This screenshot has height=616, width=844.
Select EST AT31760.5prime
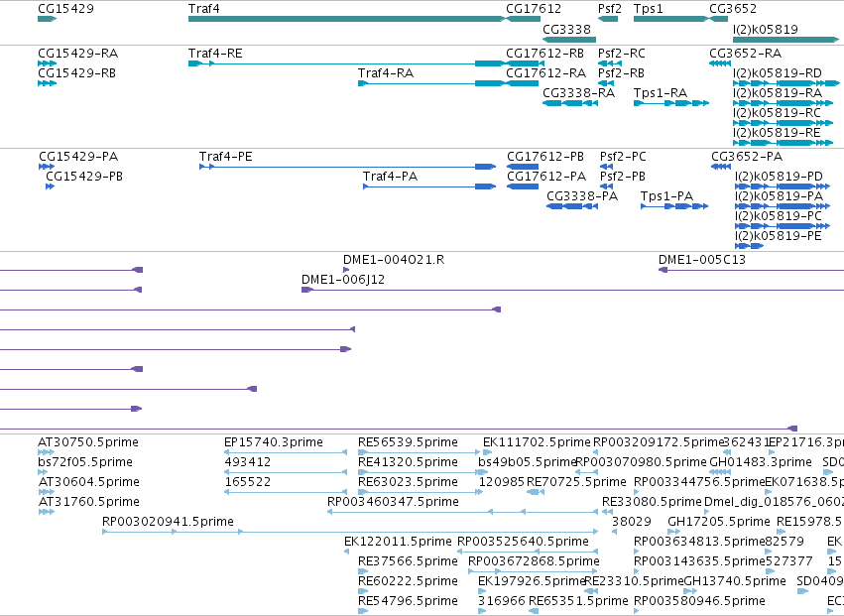[47, 512]
